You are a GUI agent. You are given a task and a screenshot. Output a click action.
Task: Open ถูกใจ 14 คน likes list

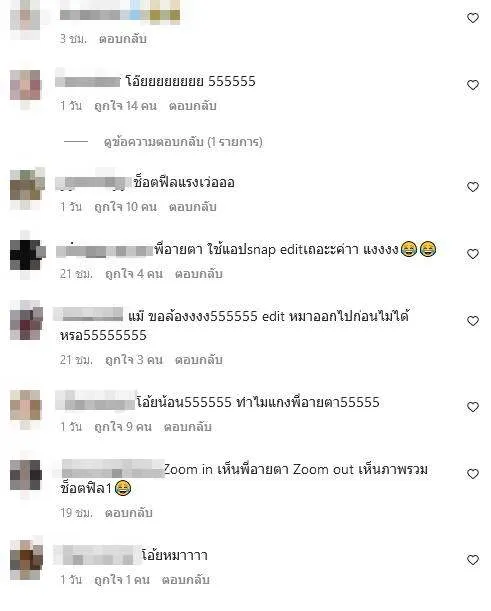[x=125, y=106]
